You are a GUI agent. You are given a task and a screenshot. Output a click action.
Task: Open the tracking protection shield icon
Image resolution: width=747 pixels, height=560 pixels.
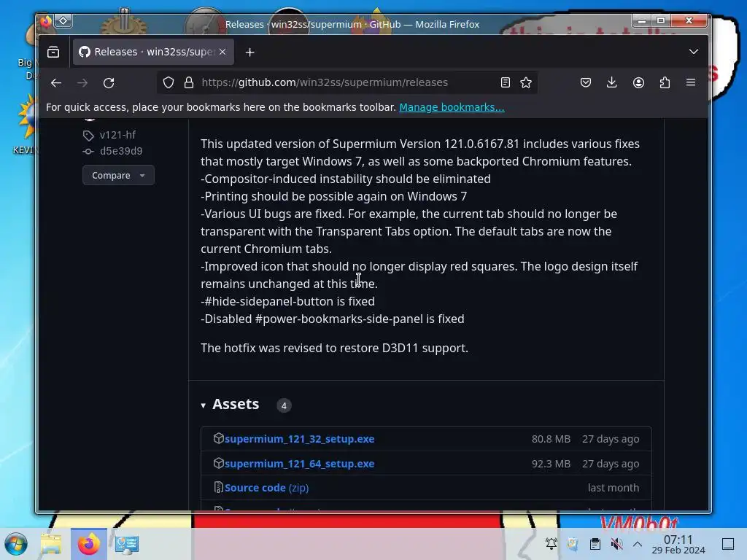click(169, 82)
